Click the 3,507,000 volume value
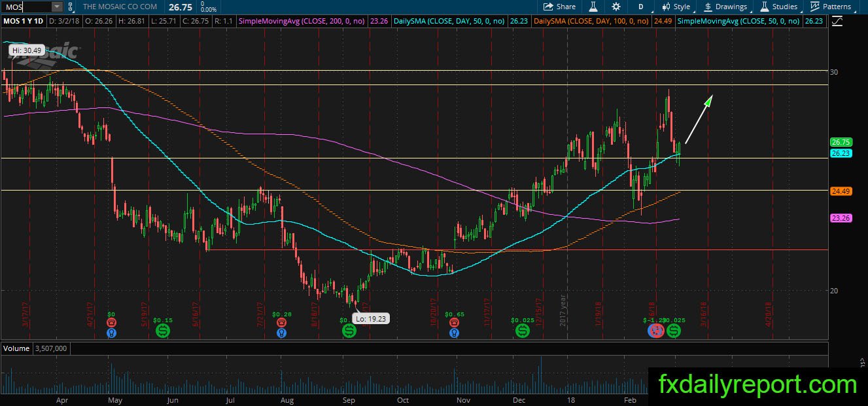868x406 pixels. tap(52, 348)
